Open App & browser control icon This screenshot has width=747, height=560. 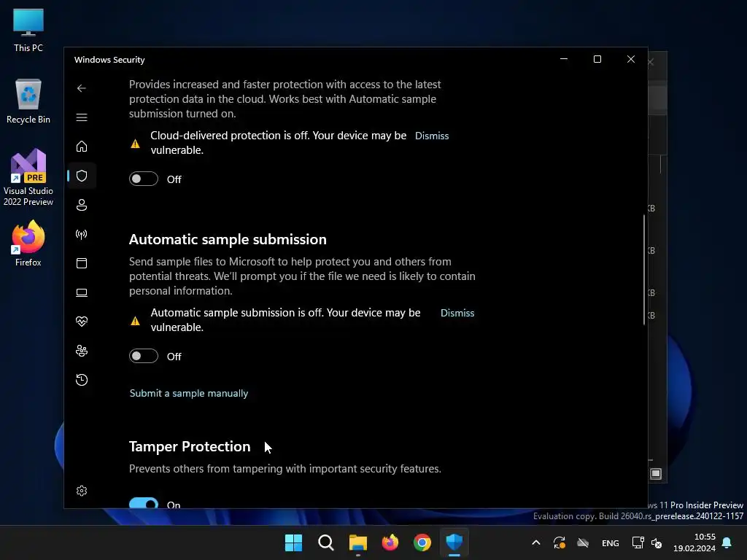(82, 263)
